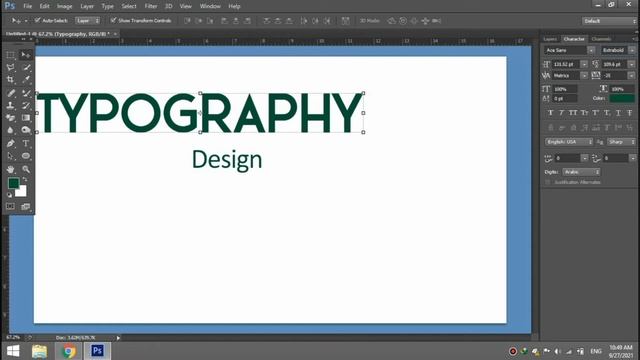Open the English: USA language dropdown

[569, 142]
